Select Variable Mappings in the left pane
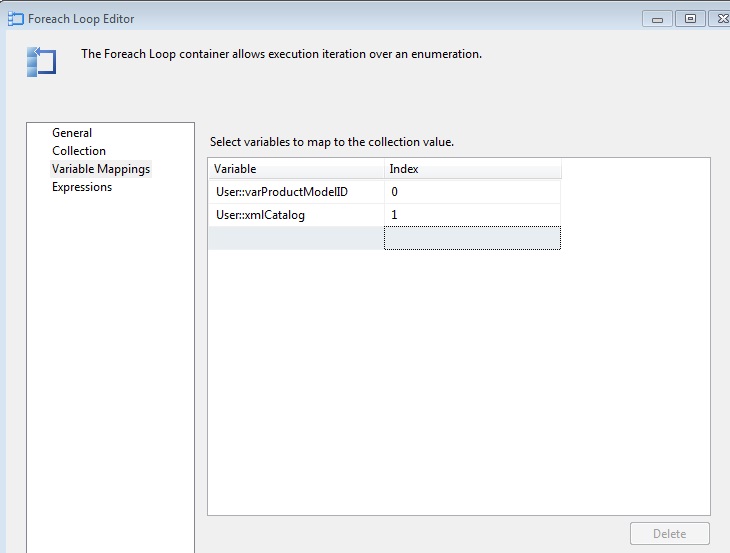This screenshot has height=553, width=730. (x=101, y=169)
